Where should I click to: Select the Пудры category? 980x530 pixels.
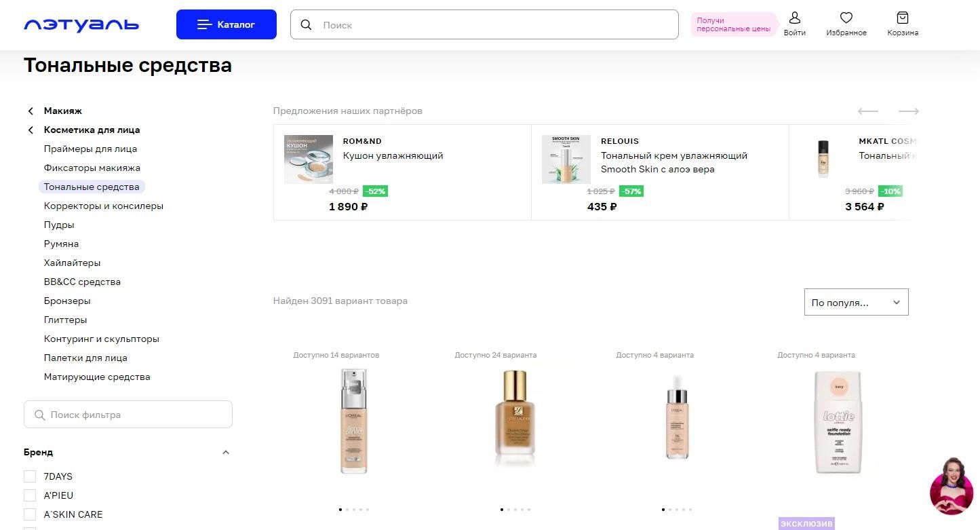click(59, 225)
